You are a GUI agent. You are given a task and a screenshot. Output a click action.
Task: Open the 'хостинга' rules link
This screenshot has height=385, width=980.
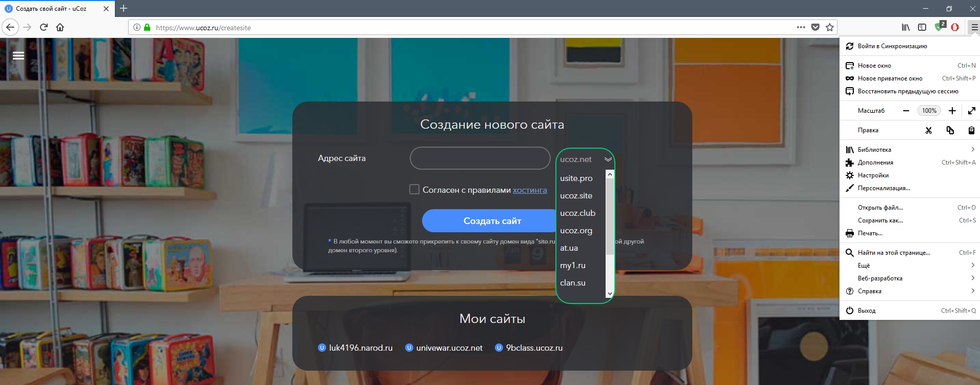click(530, 190)
